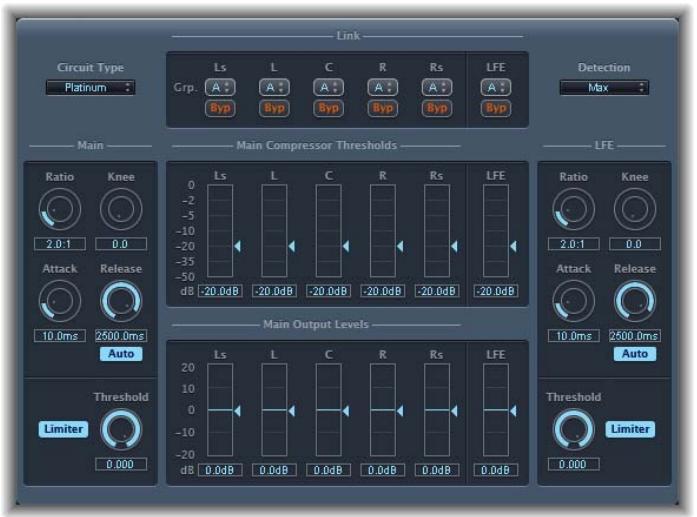This screenshot has height=517, width=697.
Task: Open the L channel group A selector
Action: [x=274, y=88]
